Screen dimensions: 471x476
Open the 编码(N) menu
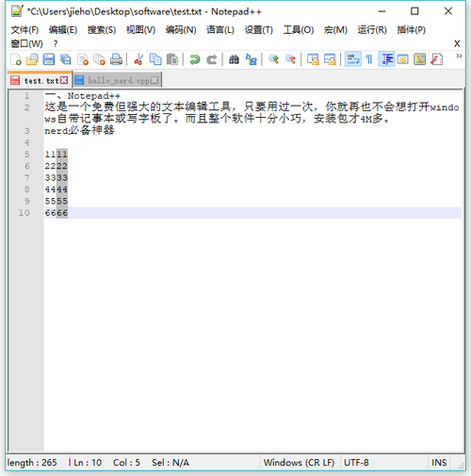[181, 30]
